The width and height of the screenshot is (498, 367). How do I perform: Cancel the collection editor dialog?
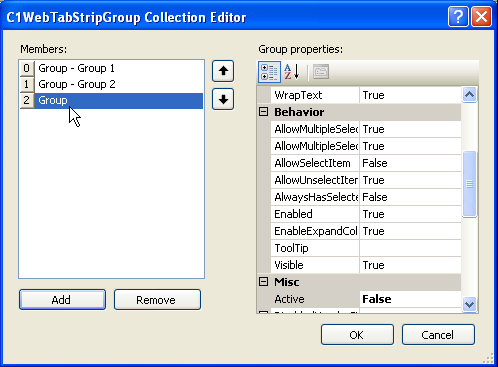(438, 335)
